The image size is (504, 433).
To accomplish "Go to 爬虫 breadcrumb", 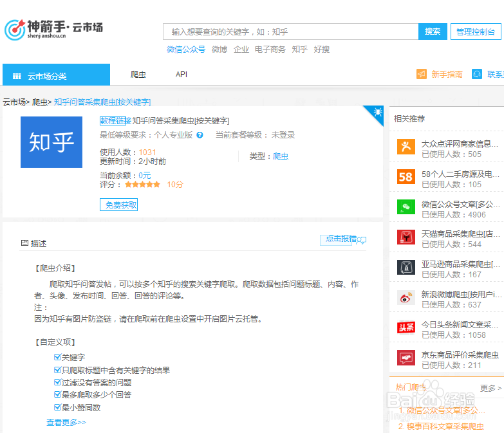I will [x=39, y=102].
